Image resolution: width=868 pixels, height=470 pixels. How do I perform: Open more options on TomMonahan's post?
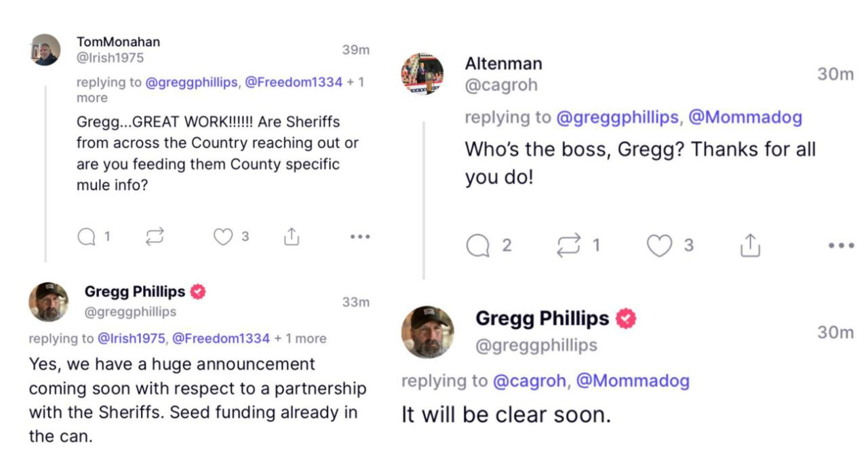(x=359, y=237)
